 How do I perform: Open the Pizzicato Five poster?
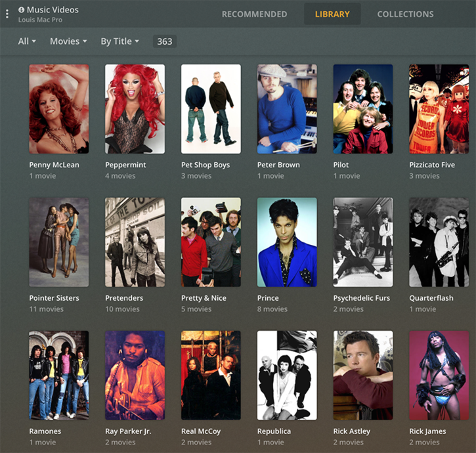439,109
